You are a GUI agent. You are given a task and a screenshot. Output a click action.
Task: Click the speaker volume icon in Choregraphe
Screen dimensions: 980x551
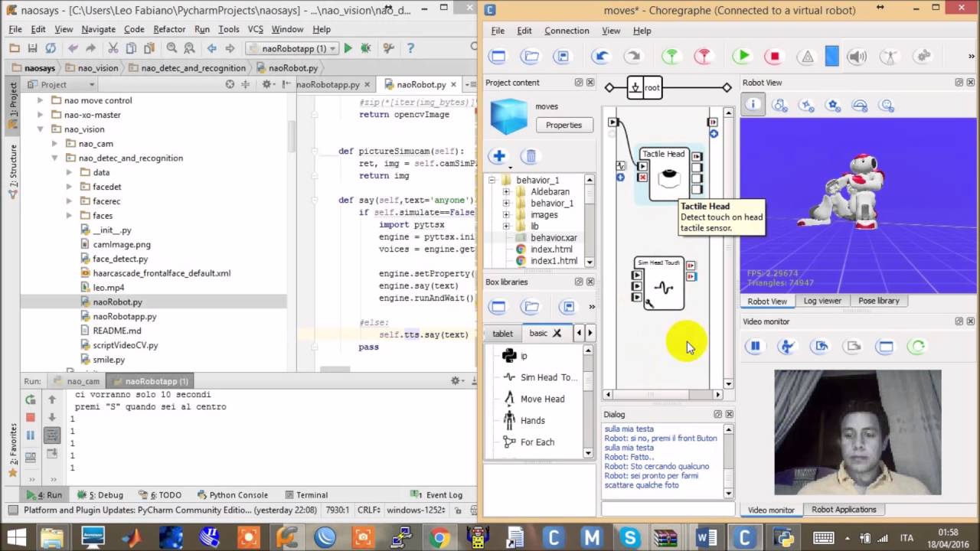pos(857,56)
